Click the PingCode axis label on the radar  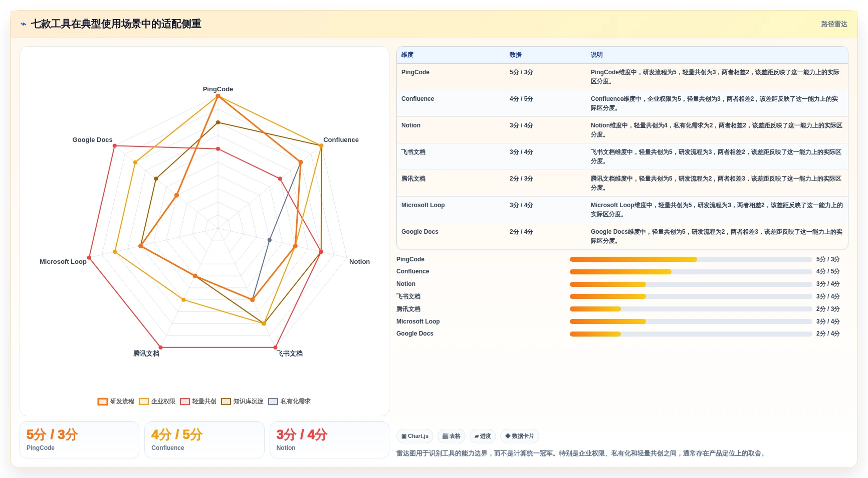218,89
